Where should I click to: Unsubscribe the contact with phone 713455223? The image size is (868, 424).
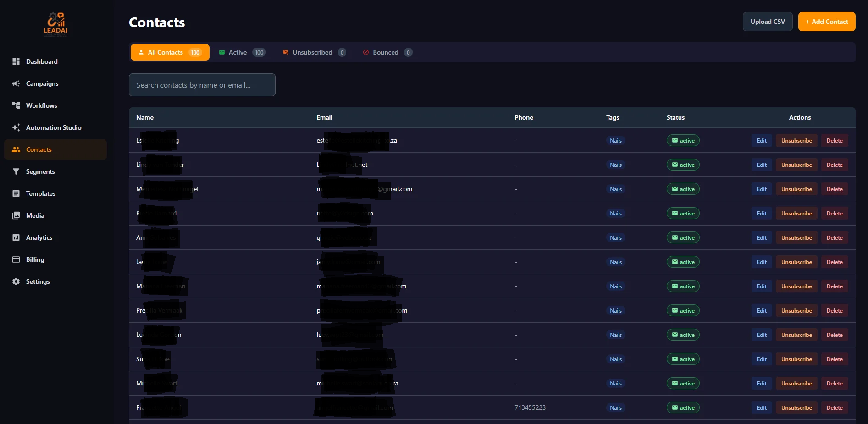click(x=796, y=407)
